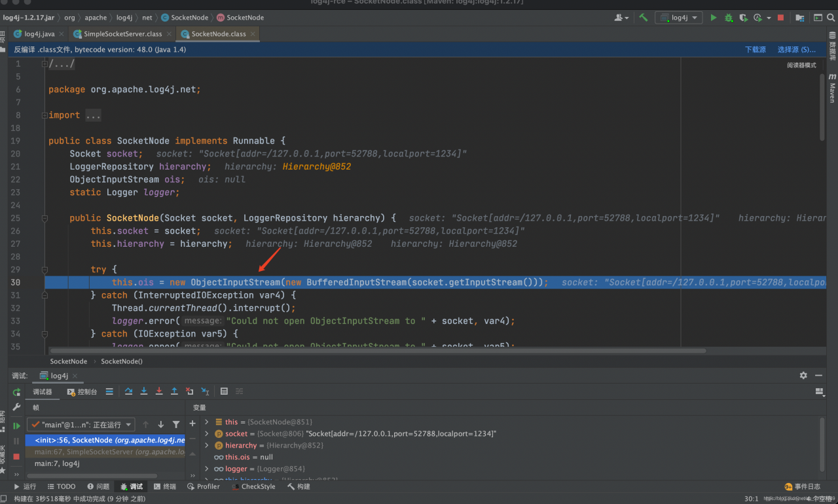This screenshot has width=838, height=504.
Task: Run log4j with coverage shield icon
Action: point(743,18)
